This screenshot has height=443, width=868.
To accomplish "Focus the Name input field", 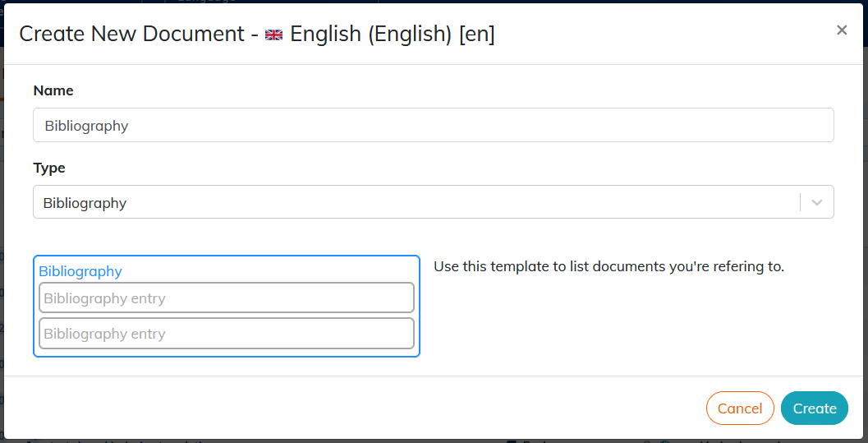I will coord(434,125).
